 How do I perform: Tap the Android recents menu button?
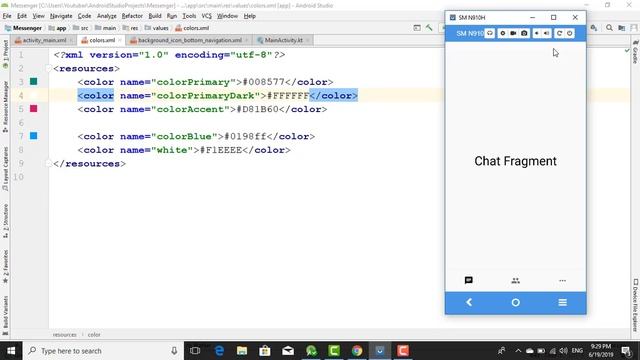point(562,302)
